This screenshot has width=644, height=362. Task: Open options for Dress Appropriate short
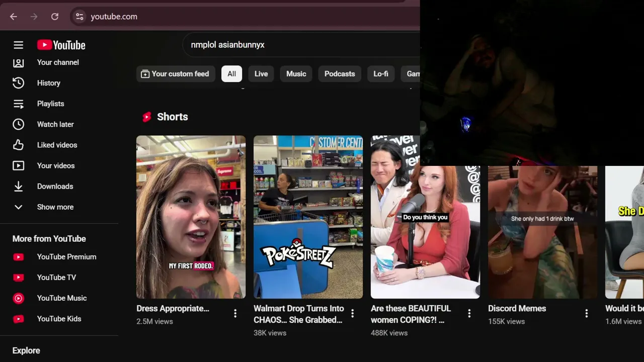235,314
